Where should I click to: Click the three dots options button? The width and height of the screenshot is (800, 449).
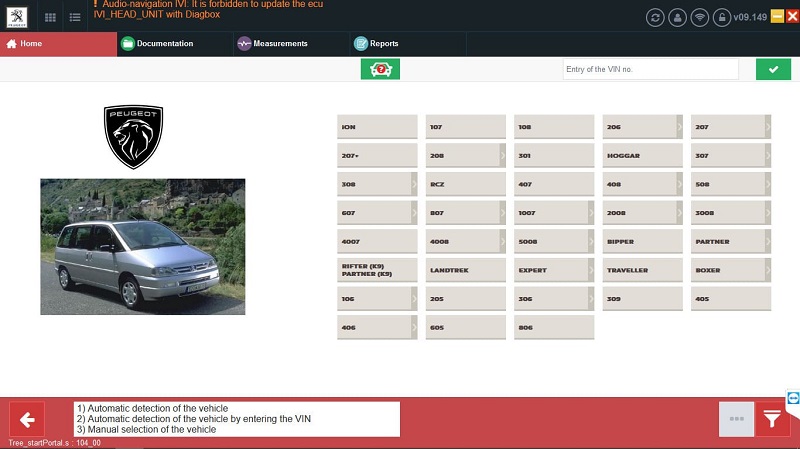pos(736,419)
